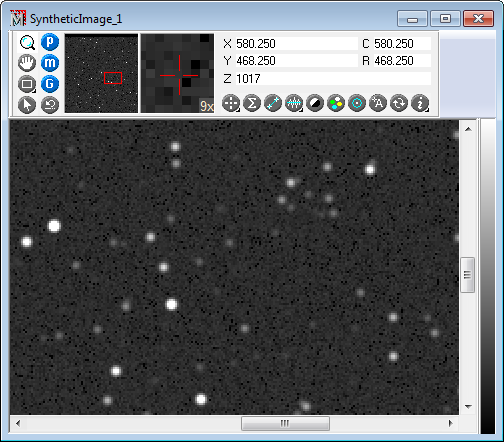Click the Sigma statistics icon
The image size is (504, 442).
pyautogui.click(x=252, y=103)
